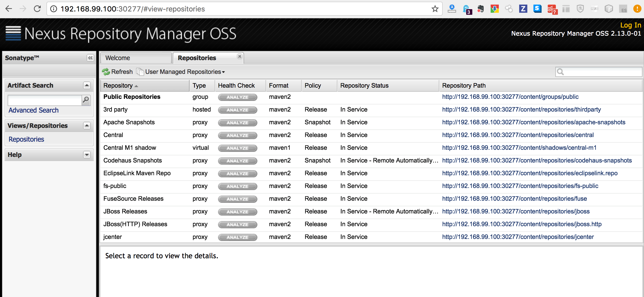Click the browser back arrow

click(9, 9)
